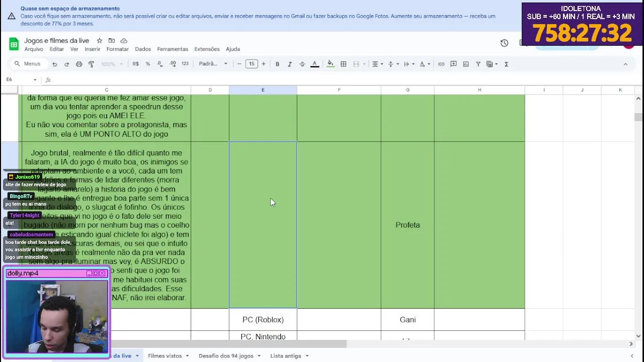Select the cell containing Profeta
644x362 pixels.
pyautogui.click(x=408, y=225)
